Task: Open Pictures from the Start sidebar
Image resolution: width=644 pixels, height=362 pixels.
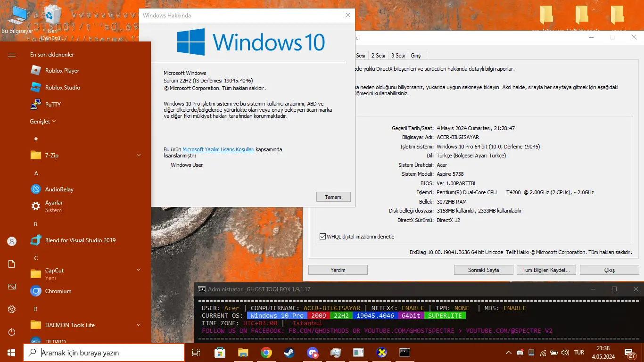Action: click(x=12, y=287)
